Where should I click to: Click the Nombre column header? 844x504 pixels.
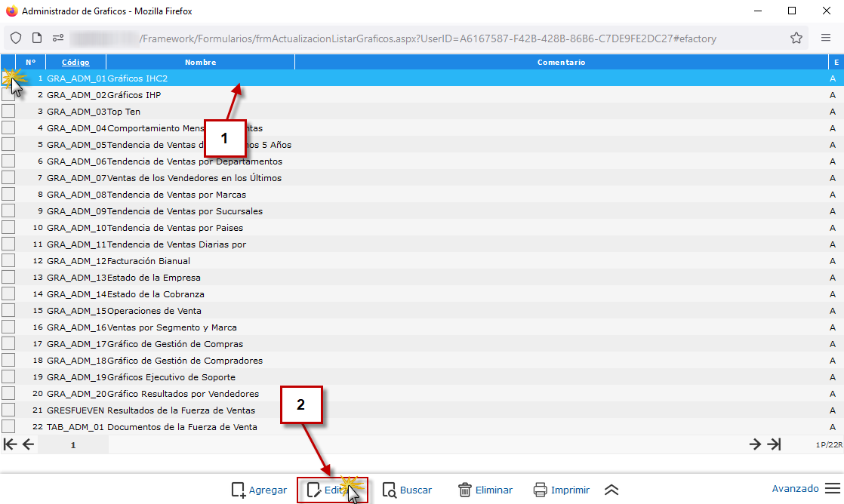tap(200, 63)
